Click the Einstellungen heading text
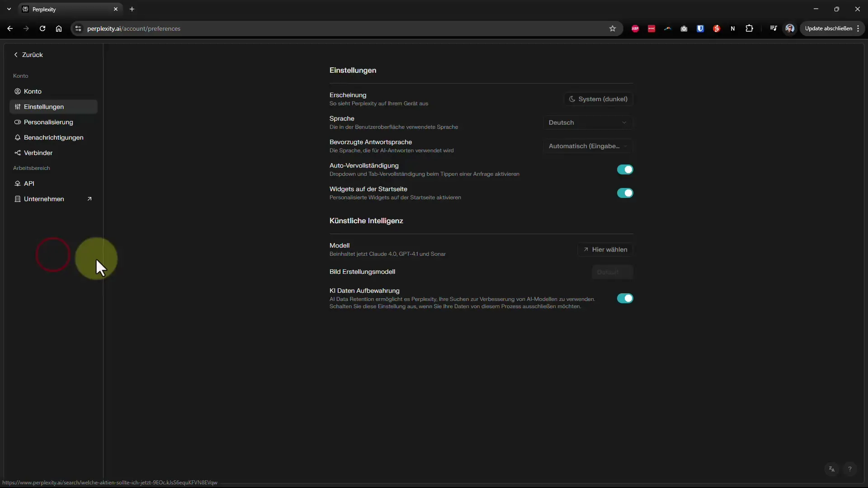This screenshot has width=868, height=488. click(x=353, y=70)
